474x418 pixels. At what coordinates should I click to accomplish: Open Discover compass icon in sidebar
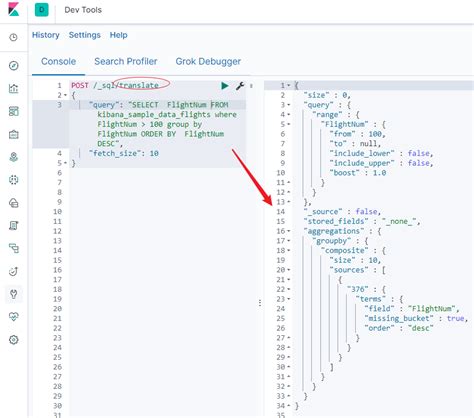tap(14, 66)
